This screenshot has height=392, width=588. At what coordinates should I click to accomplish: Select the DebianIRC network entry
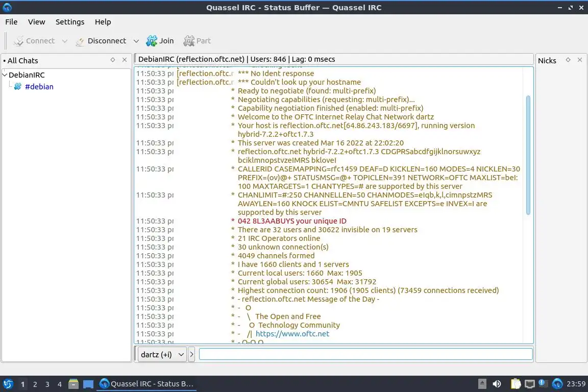tap(27, 75)
